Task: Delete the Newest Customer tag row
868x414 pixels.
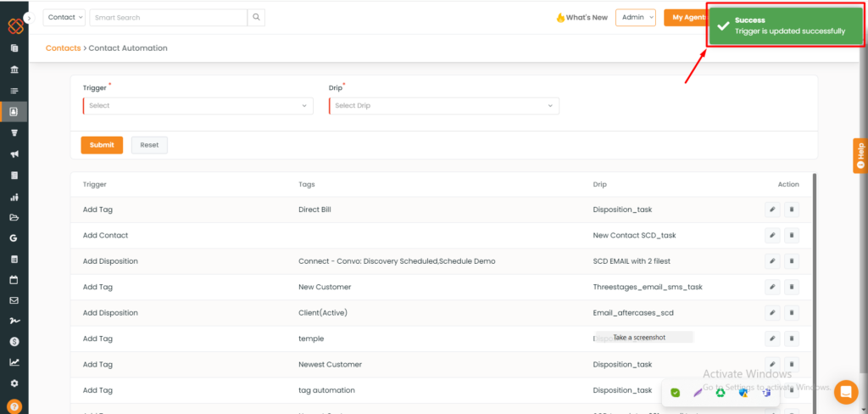Action: pyautogui.click(x=792, y=364)
